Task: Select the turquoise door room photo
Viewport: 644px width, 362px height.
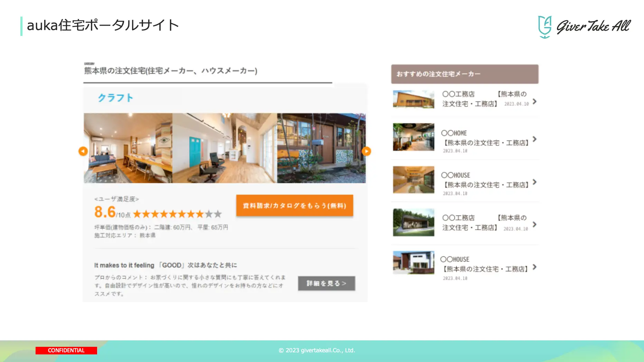Action: click(x=225, y=148)
